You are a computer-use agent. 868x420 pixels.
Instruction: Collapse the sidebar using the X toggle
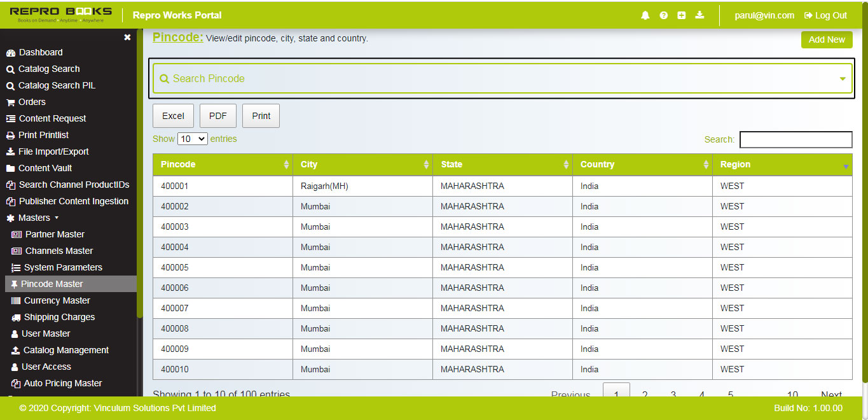coord(127,37)
